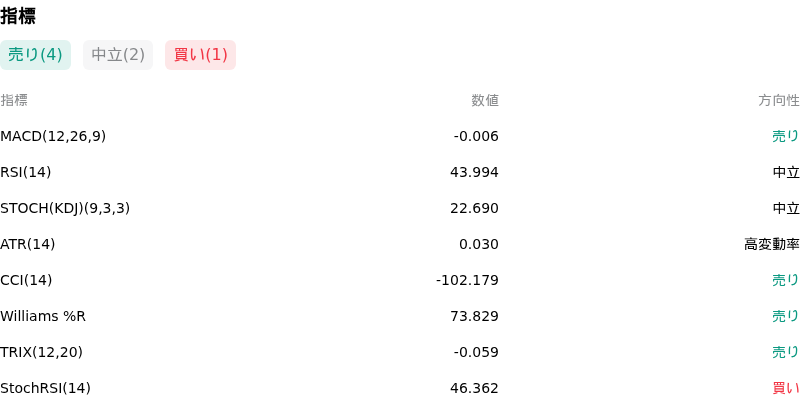Click the 指標 column header
This screenshot has height=398, width=800.
[x=14, y=101]
